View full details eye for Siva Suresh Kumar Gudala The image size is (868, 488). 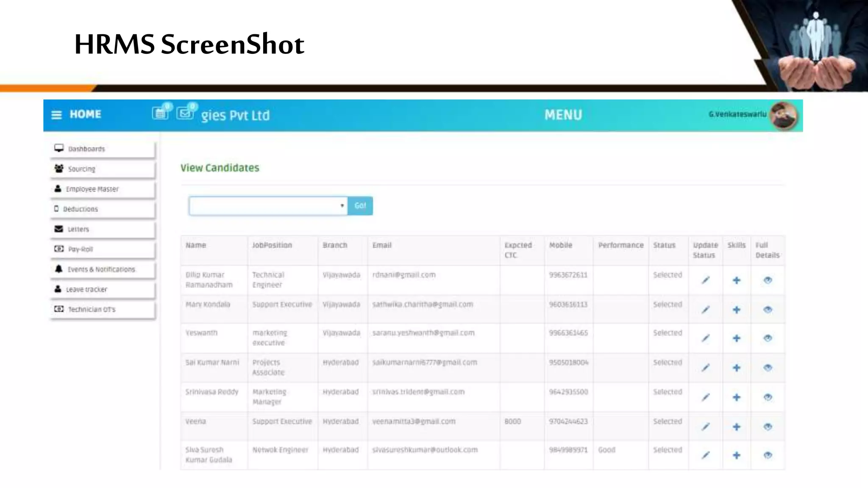(x=768, y=455)
